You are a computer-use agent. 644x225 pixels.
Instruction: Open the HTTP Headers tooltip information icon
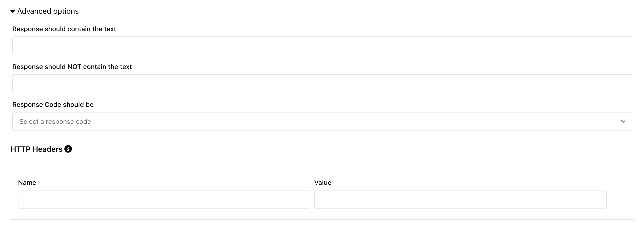click(x=68, y=149)
